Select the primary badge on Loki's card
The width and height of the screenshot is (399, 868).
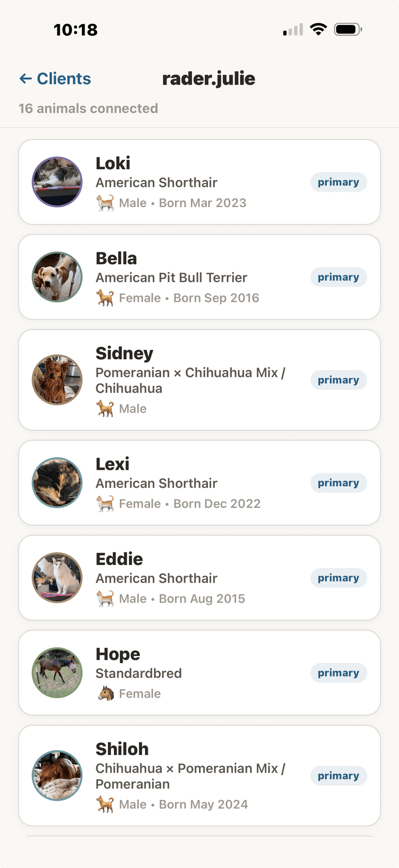tap(338, 182)
